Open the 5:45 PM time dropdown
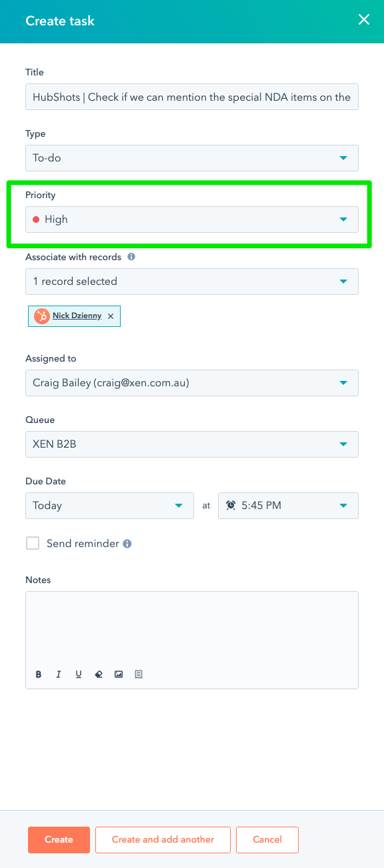 pos(343,505)
